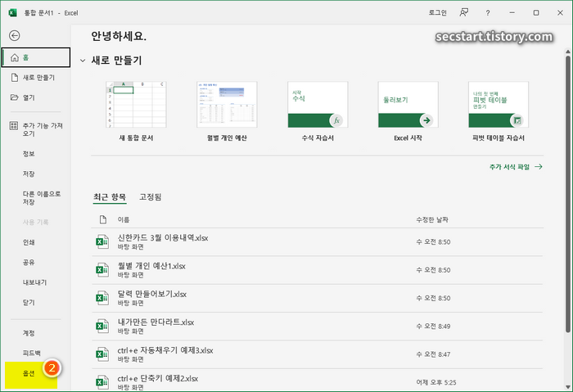Click the 추가 서식 파일 link
The width and height of the screenshot is (573, 392).
pyautogui.click(x=516, y=167)
